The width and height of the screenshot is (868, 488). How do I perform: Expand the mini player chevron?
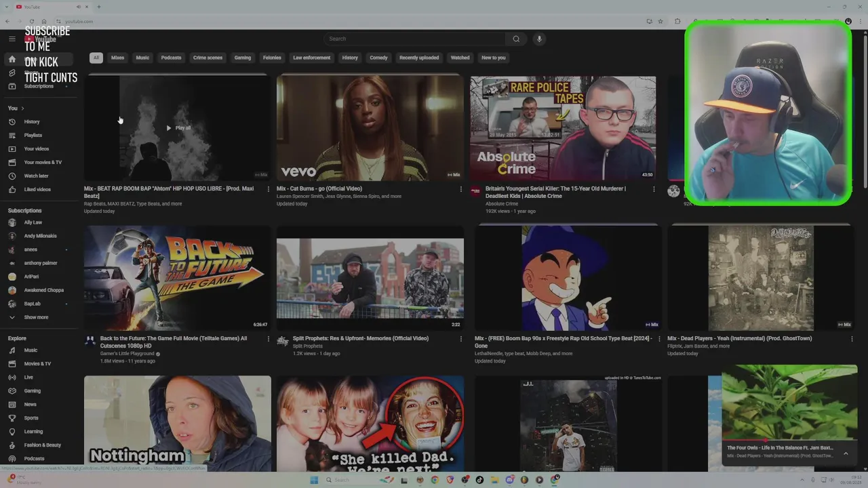point(846,453)
